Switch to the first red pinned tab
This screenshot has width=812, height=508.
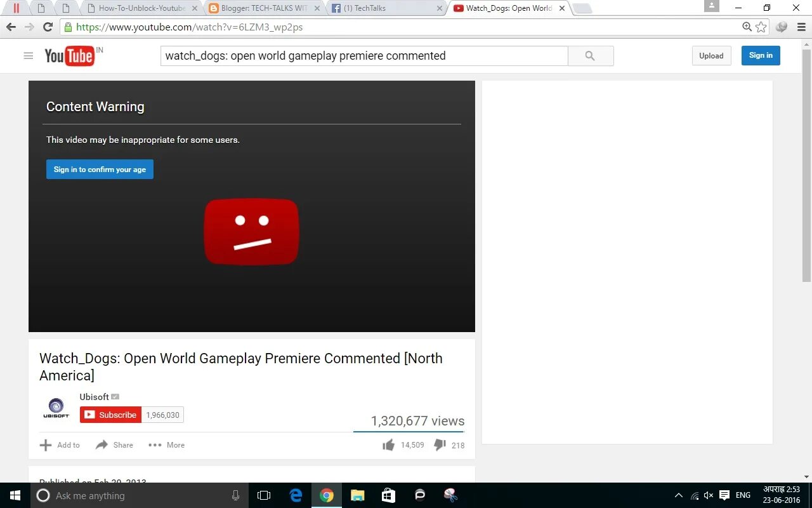pos(16,8)
